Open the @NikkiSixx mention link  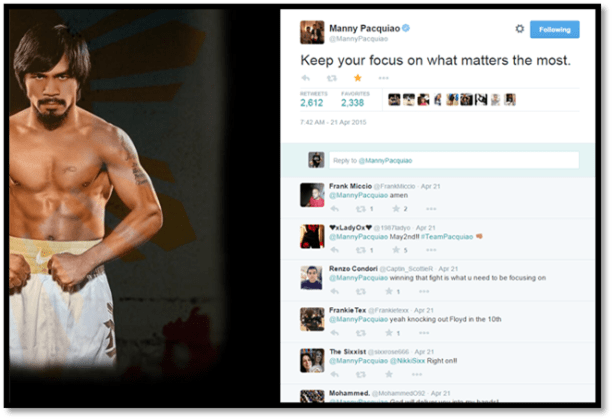click(407, 361)
